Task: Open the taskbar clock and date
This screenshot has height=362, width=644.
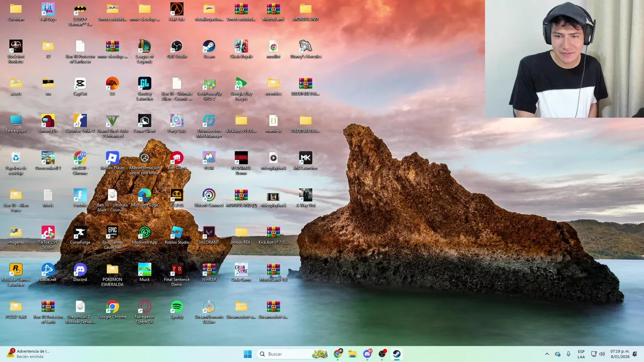Action: tap(620, 354)
